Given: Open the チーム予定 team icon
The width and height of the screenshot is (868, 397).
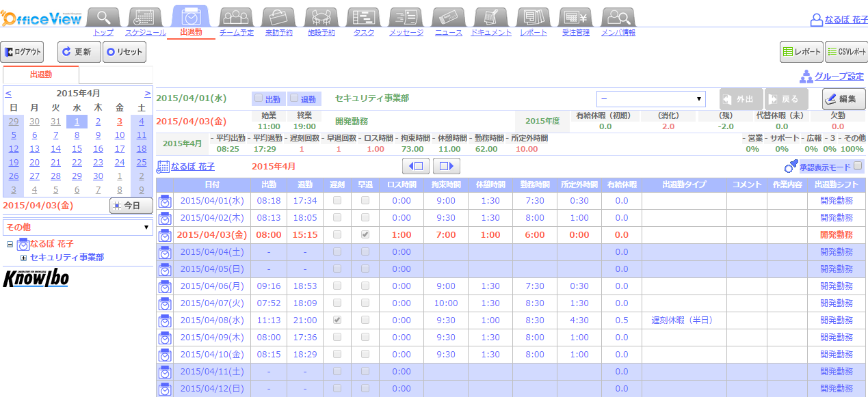Looking at the screenshot, I should (x=237, y=16).
